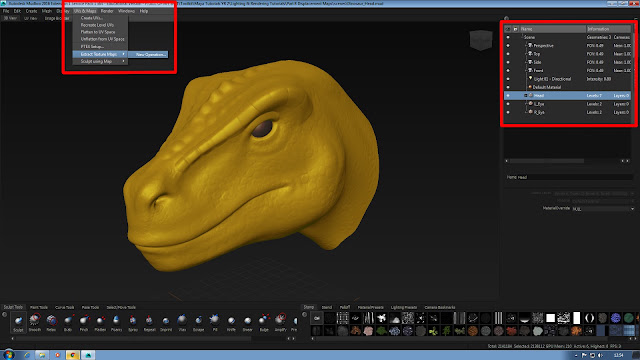Collapse the Head tree node
This screenshot has width=640, height=360.
[526, 96]
